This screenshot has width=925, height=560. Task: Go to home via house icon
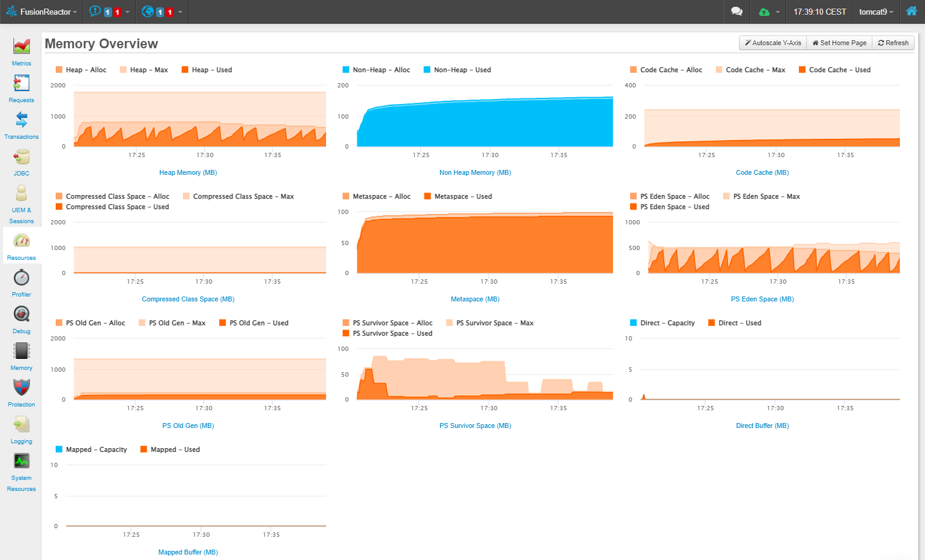[912, 11]
